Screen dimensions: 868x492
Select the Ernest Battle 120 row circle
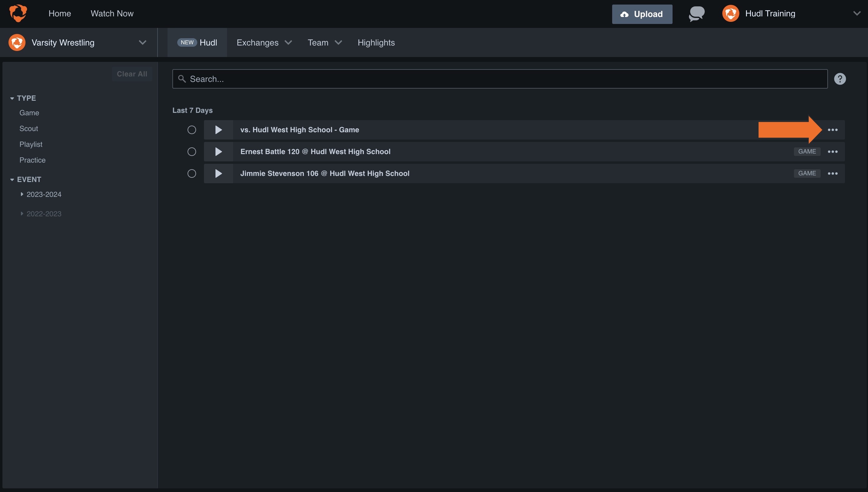(x=192, y=152)
